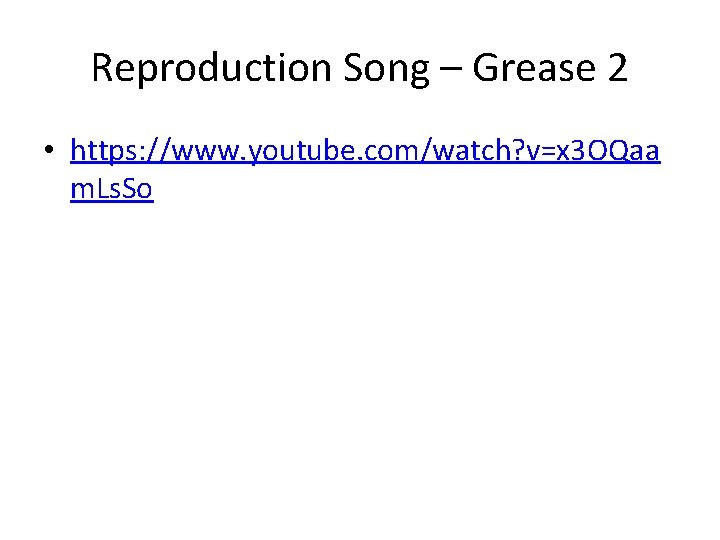Click the letter 'R' starting the title
Viewport: 720px width, 540px height.
(101, 68)
